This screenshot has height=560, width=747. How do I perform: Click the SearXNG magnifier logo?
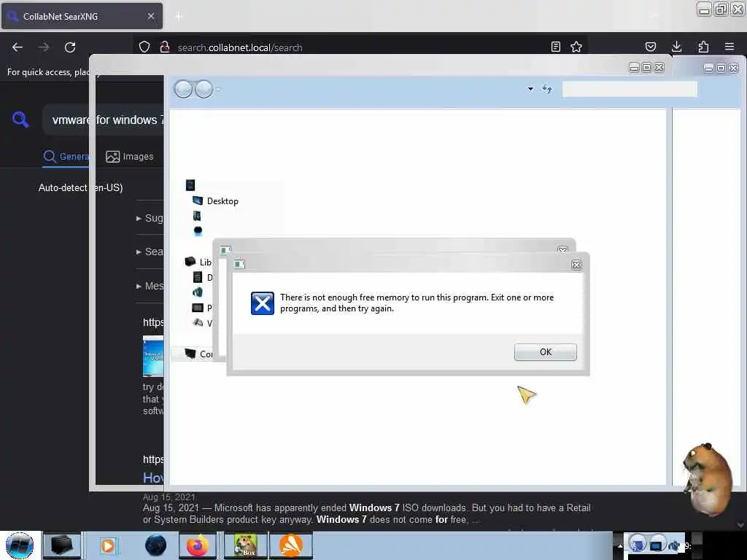pos(20,119)
